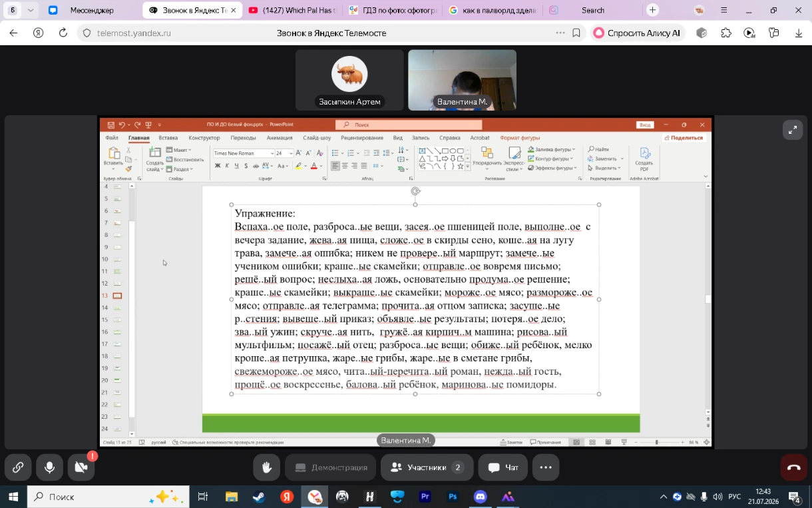
Task: Open the Times New Roman font dropdown
Action: coord(272,153)
